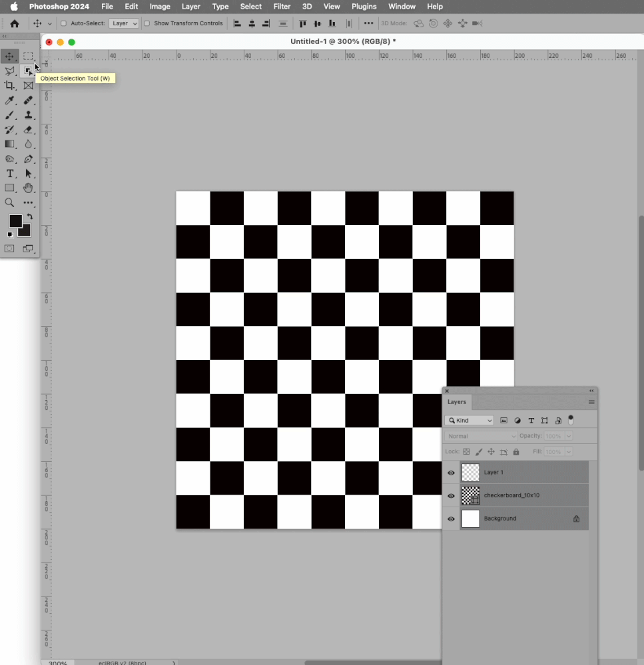The height and width of the screenshot is (665, 644).
Task: Enable Show Transform Controls checkbox
Action: pyautogui.click(x=147, y=23)
